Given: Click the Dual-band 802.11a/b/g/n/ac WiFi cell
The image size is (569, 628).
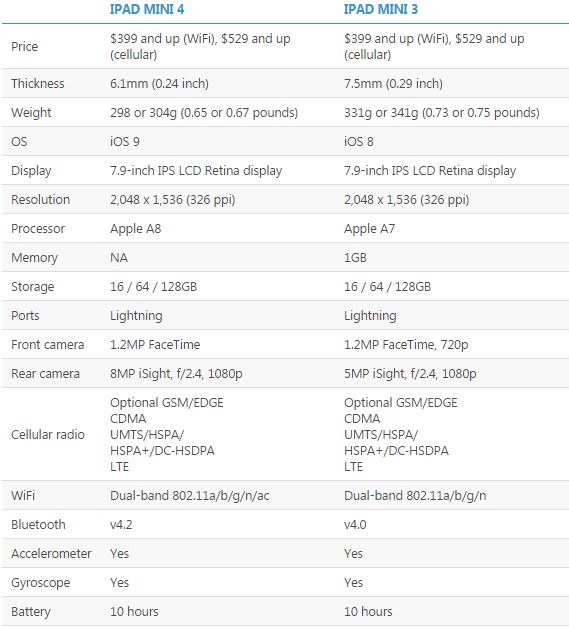Looking at the screenshot, I should point(190,496).
